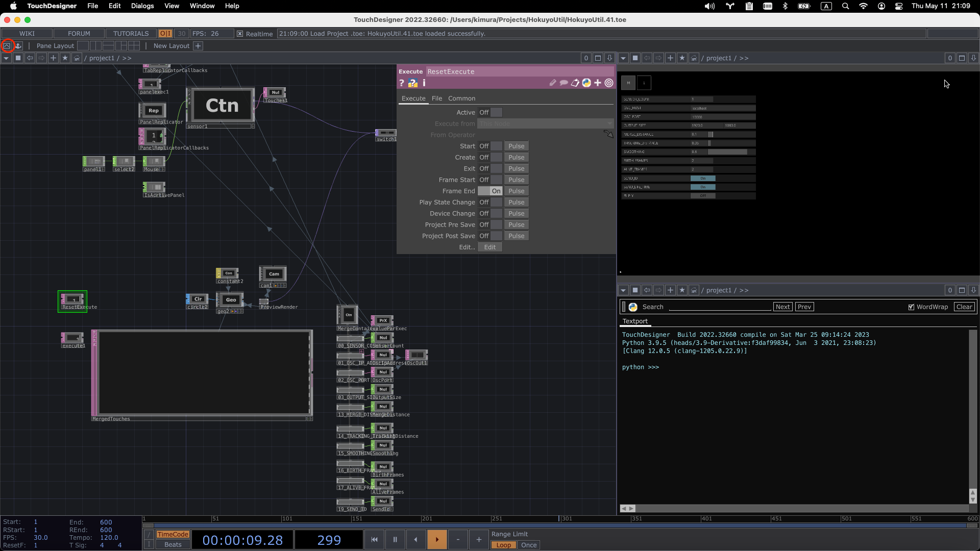Pulse the Create parameter button
This screenshot has height=551, width=980.
tap(516, 158)
